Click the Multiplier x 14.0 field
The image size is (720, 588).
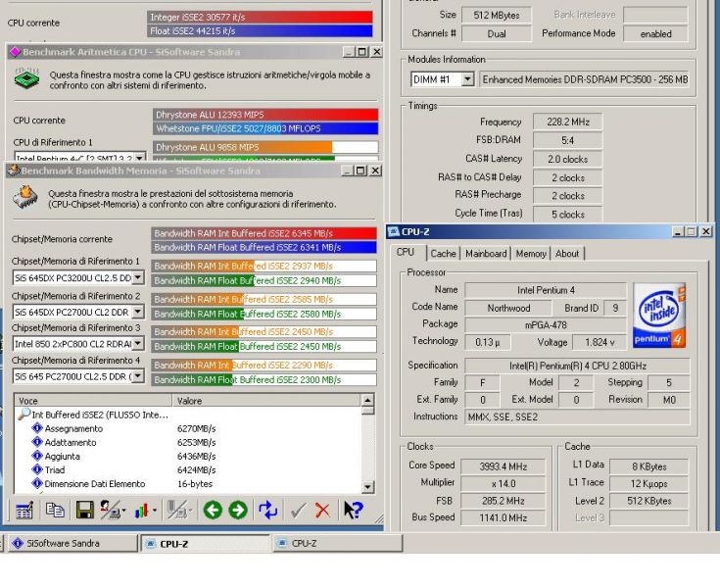tap(503, 484)
